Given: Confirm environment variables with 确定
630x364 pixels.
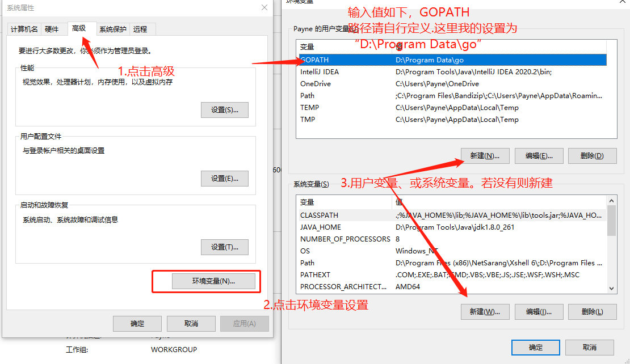Looking at the screenshot, I should click(535, 347).
